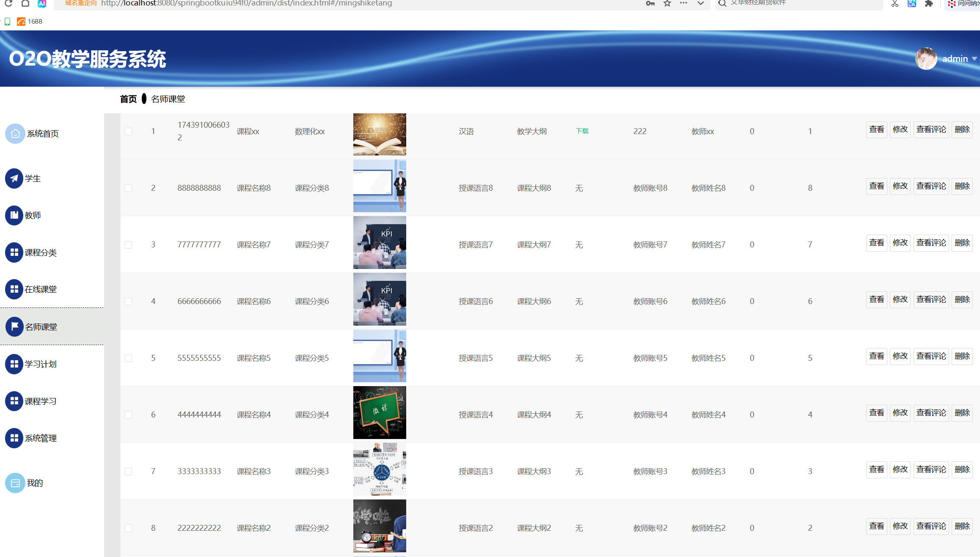
Task: Click the browser extensions puzzle icon
Action: pos(929,3)
